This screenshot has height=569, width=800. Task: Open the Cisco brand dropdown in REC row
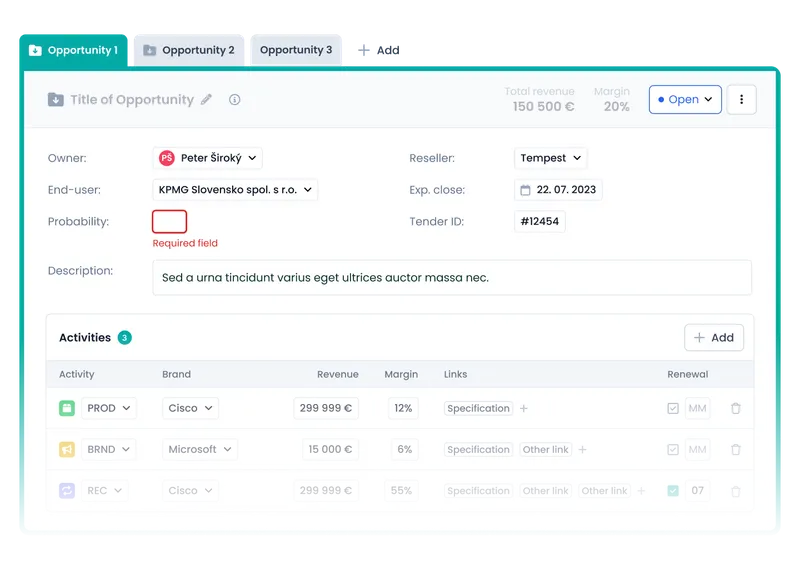pos(190,490)
